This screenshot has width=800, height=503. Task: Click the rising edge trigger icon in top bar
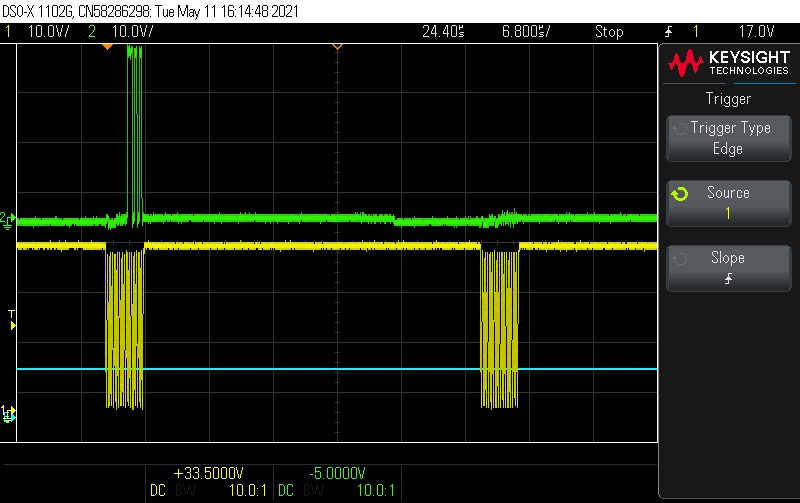click(669, 32)
